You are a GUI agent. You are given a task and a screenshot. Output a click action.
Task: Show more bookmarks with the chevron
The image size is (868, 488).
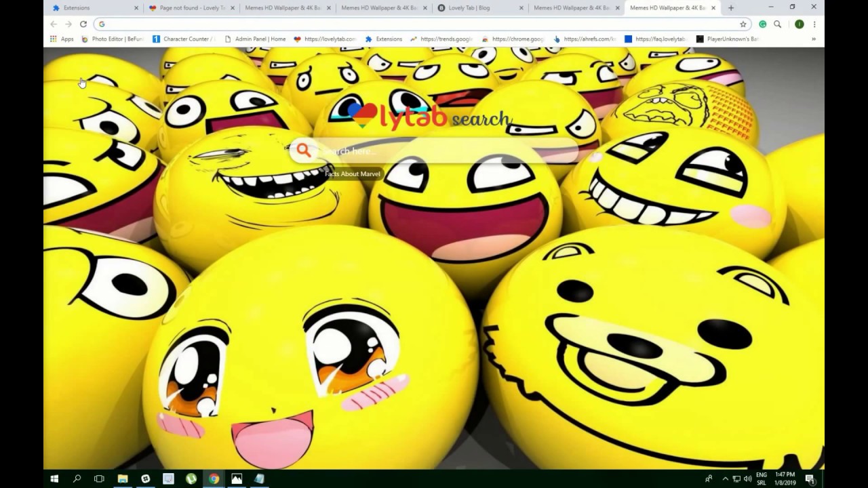pos(814,39)
